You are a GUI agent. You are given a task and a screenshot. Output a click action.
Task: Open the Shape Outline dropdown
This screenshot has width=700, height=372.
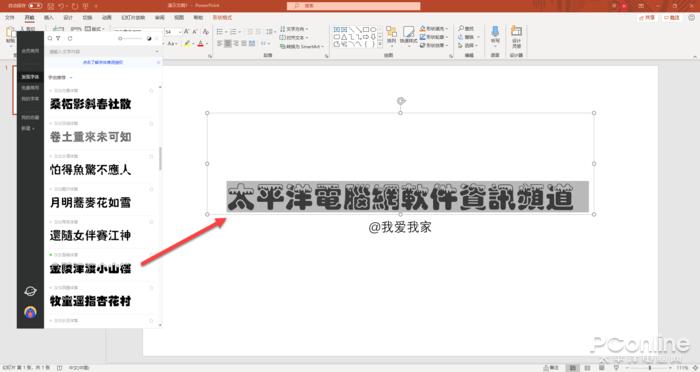tap(434, 37)
